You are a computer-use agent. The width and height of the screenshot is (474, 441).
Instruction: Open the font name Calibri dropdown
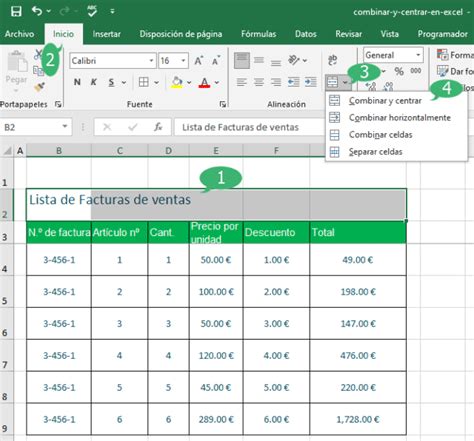coord(151,61)
